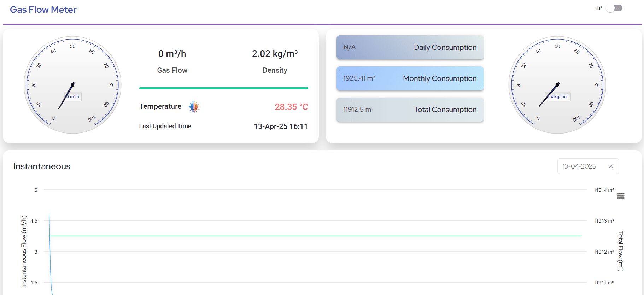Click the N/A daily consumption value
This screenshot has height=295, width=644.
click(350, 47)
